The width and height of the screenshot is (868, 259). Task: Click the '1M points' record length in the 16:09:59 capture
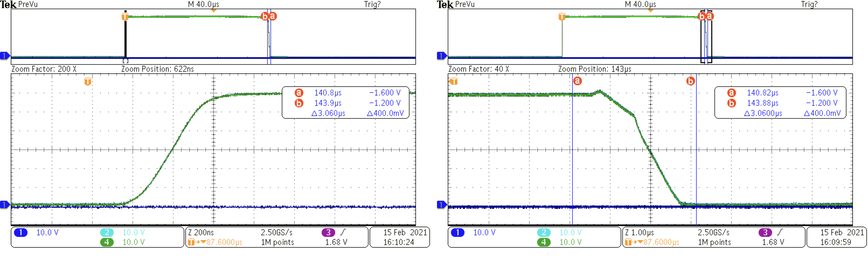point(714,242)
